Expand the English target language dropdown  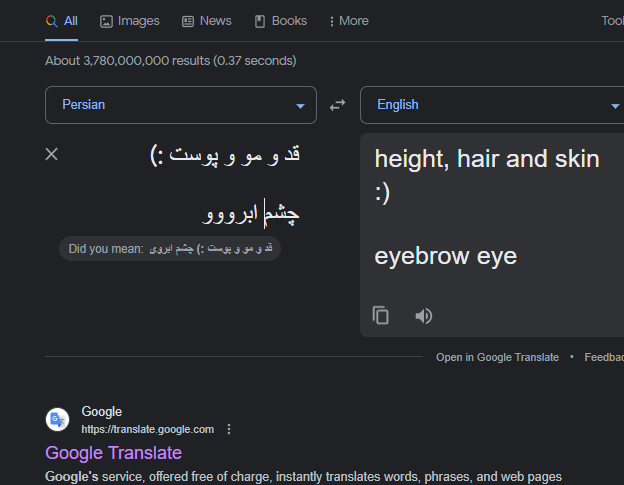pos(492,105)
